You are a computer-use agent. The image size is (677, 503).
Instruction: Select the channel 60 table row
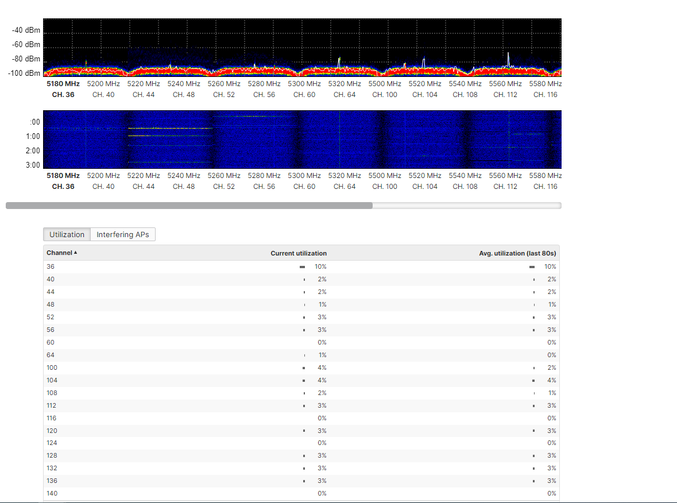click(x=301, y=342)
